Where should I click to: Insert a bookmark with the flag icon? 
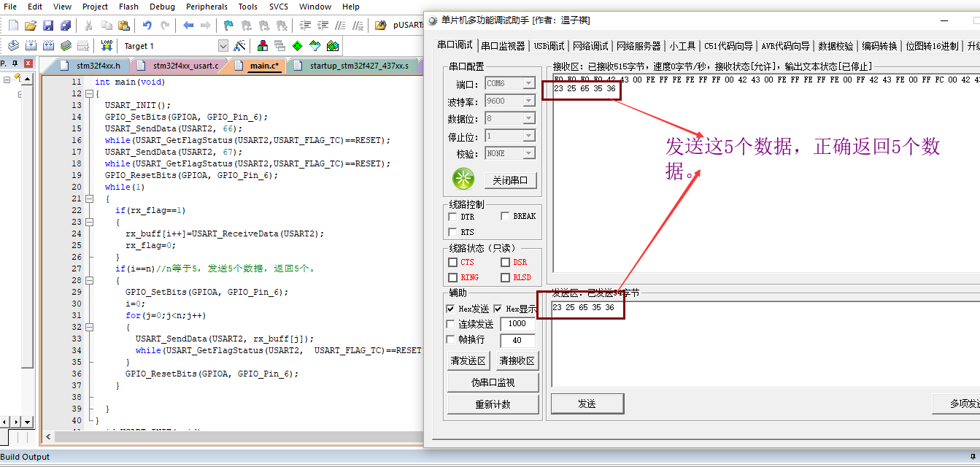[x=228, y=26]
